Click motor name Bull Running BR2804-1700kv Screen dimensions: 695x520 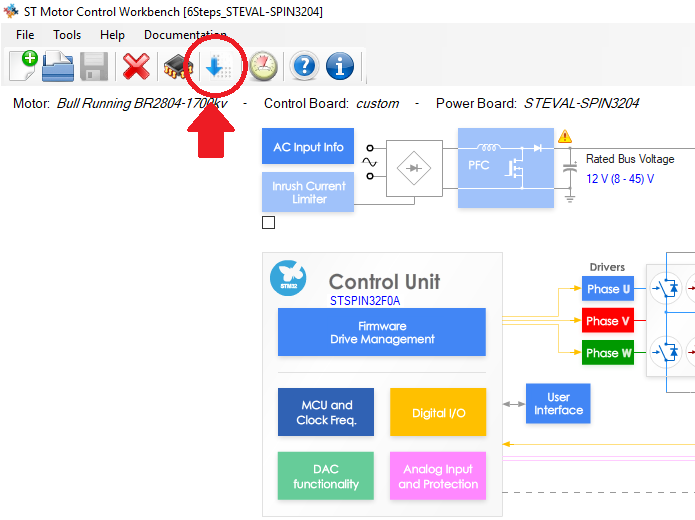[142, 103]
